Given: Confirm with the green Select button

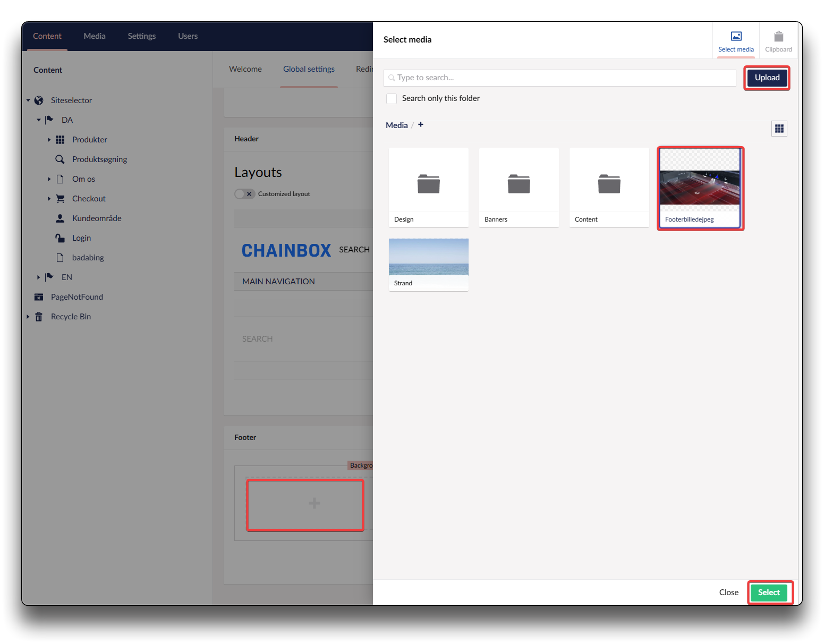Looking at the screenshot, I should (x=768, y=592).
